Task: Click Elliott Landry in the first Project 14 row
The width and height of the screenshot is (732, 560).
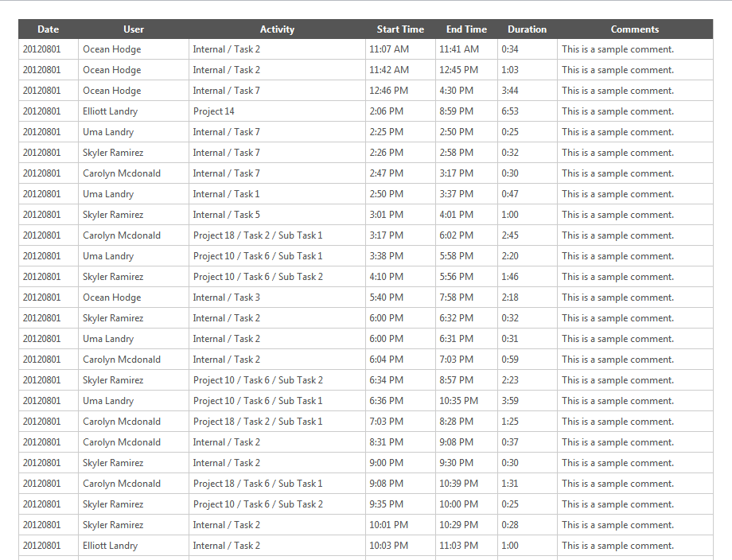Action: (x=110, y=111)
